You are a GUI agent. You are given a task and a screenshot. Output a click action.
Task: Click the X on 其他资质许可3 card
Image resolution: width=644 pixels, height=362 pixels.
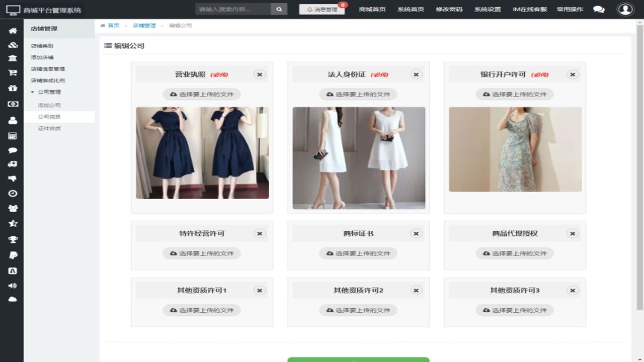573,291
